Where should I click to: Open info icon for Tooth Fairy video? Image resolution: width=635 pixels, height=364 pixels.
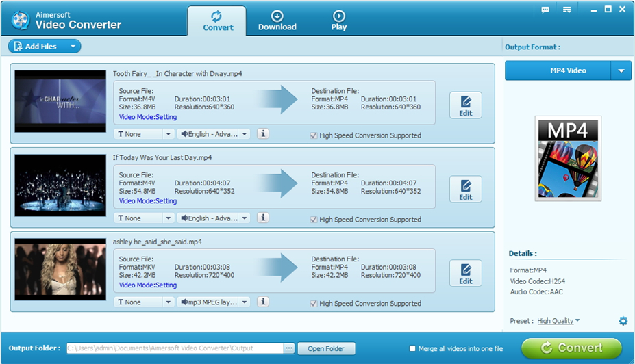coord(263,134)
